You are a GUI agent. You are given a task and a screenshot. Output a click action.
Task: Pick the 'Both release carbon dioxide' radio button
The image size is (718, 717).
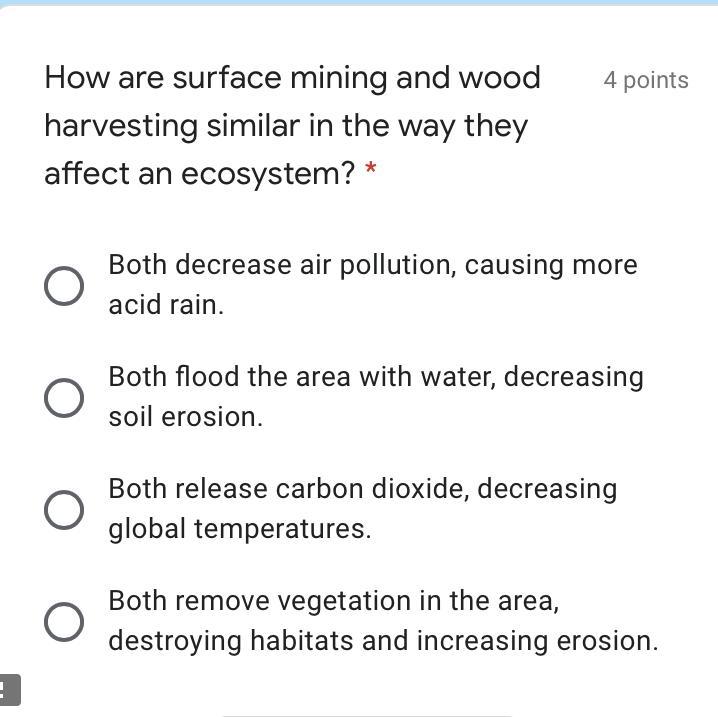click(64, 510)
